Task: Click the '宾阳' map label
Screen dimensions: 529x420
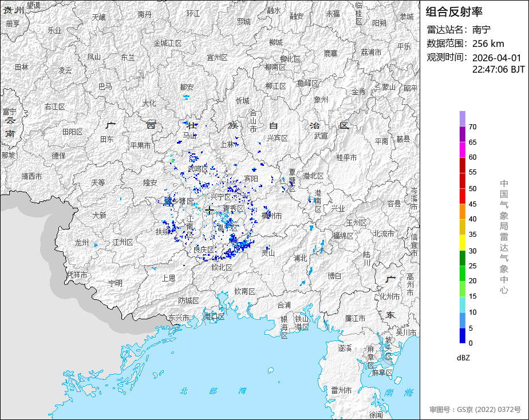Action: coord(251,179)
